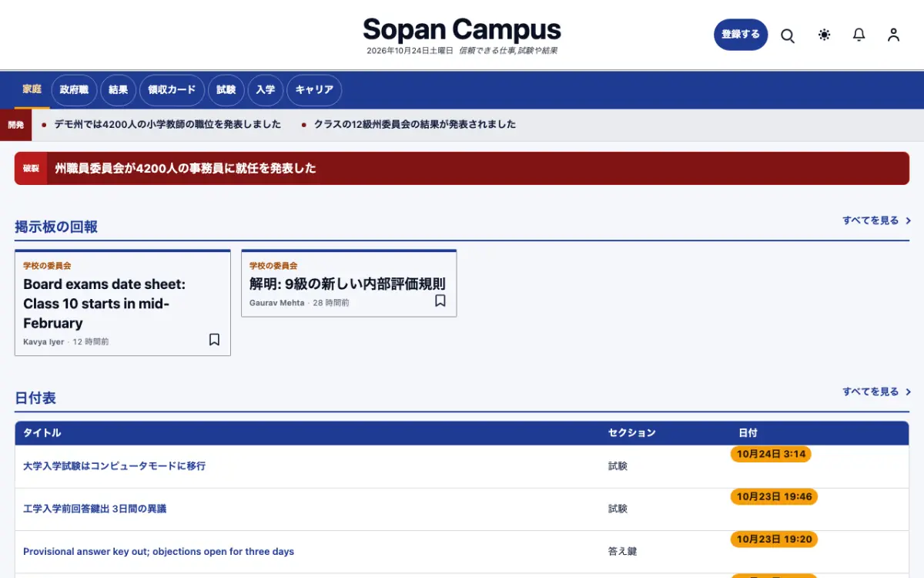This screenshot has height=578, width=924.
Task: Open notifications bell icon
Action: click(859, 35)
